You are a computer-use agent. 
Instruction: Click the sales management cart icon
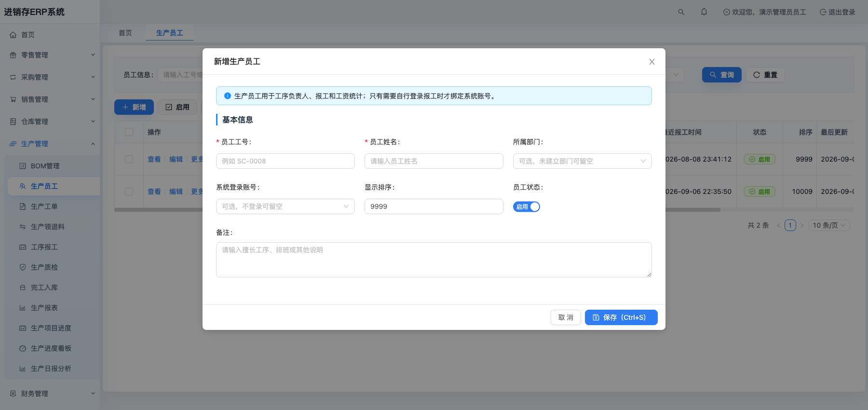click(x=13, y=99)
